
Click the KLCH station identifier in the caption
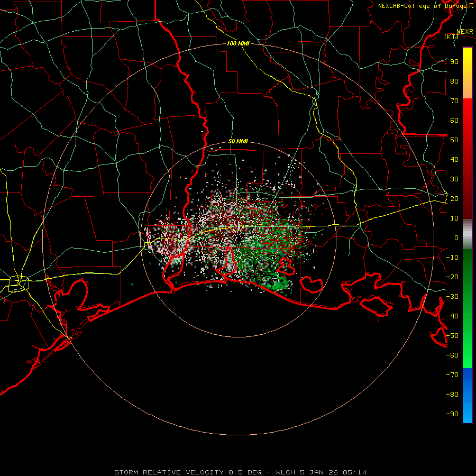286,472
